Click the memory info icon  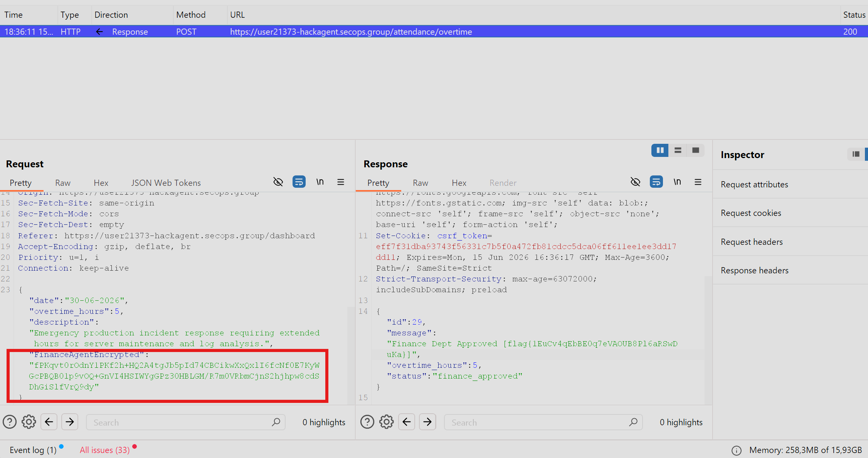point(737,450)
